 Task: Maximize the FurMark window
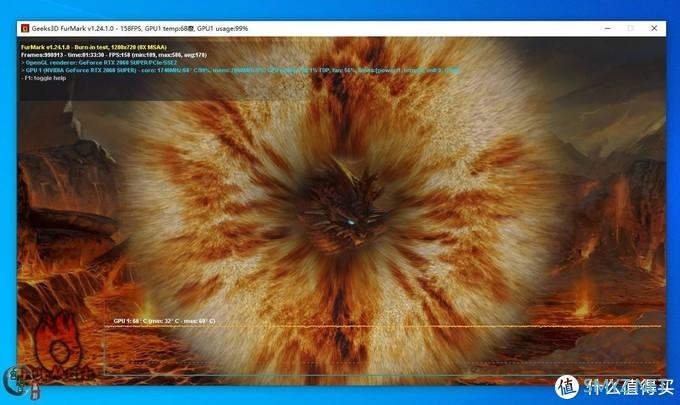pos(631,28)
